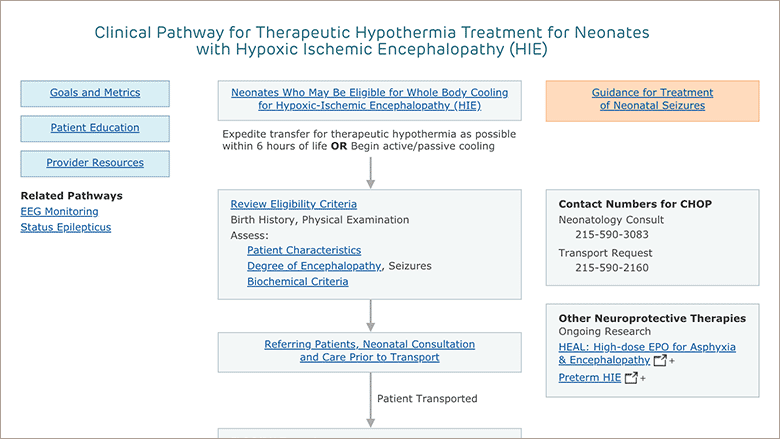The image size is (780, 439).
Task: Open Provider Resources
Action: click(x=95, y=163)
